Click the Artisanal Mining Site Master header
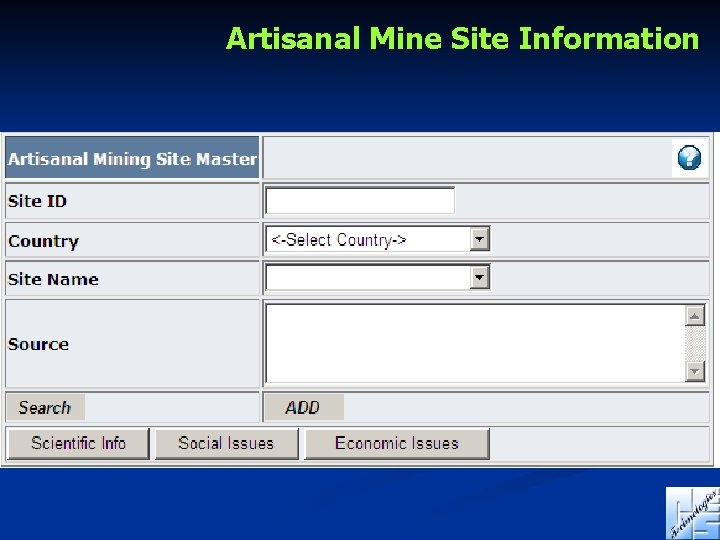The image size is (720, 540). pos(132,158)
